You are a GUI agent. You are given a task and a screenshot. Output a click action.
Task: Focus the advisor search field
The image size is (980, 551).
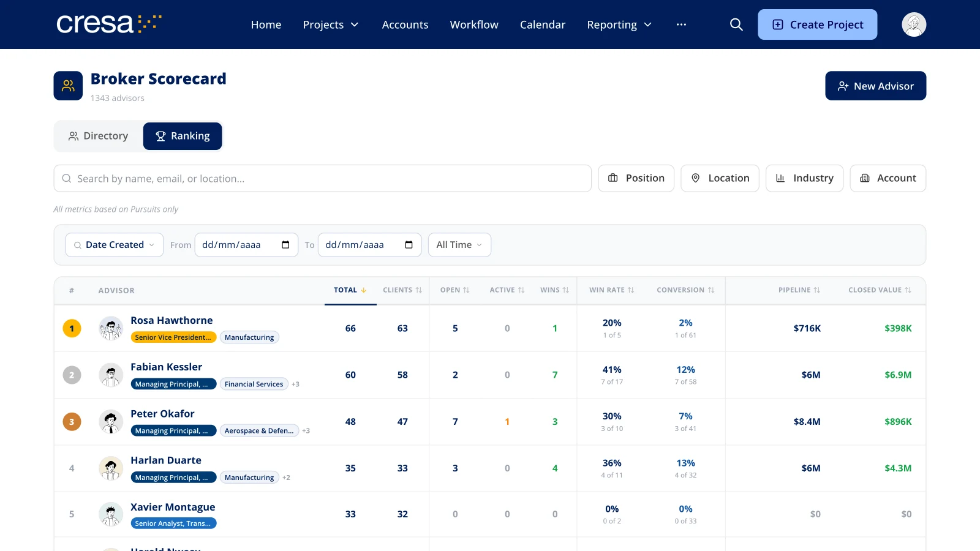click(x=323, y=178)
